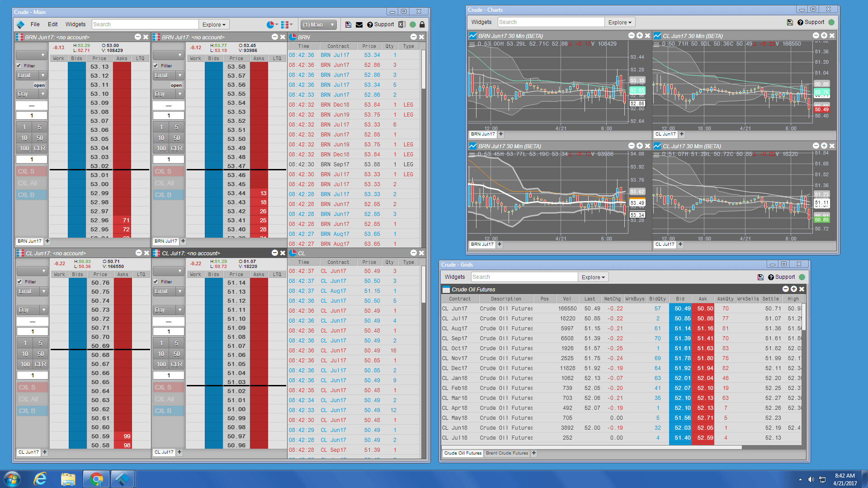Disable the Filter checkbox in BRN Jul17 ladder

(x=156, y=66)
